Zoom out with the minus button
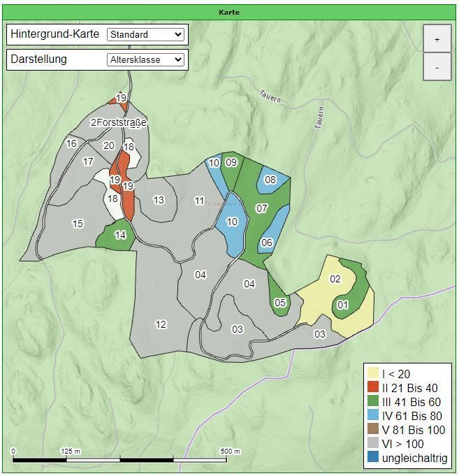The height and width of the screenshot is (476, 459). click(437, 68)
